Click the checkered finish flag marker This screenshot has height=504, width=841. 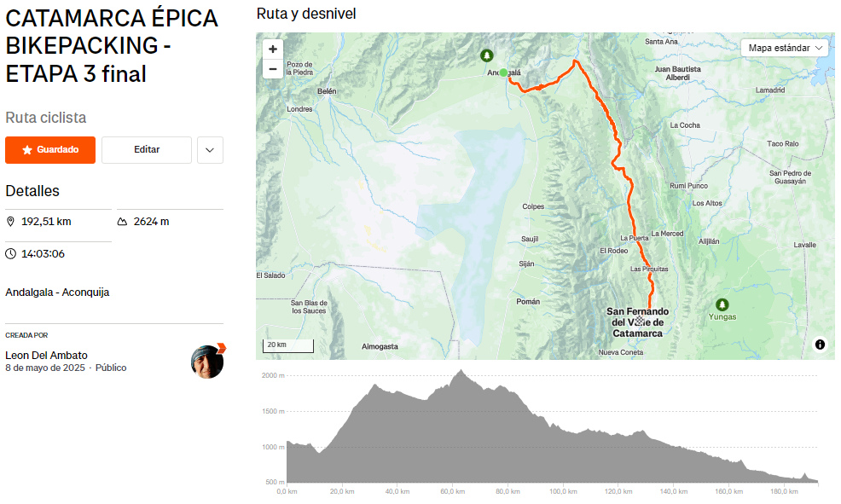click(x=639, y=321)
